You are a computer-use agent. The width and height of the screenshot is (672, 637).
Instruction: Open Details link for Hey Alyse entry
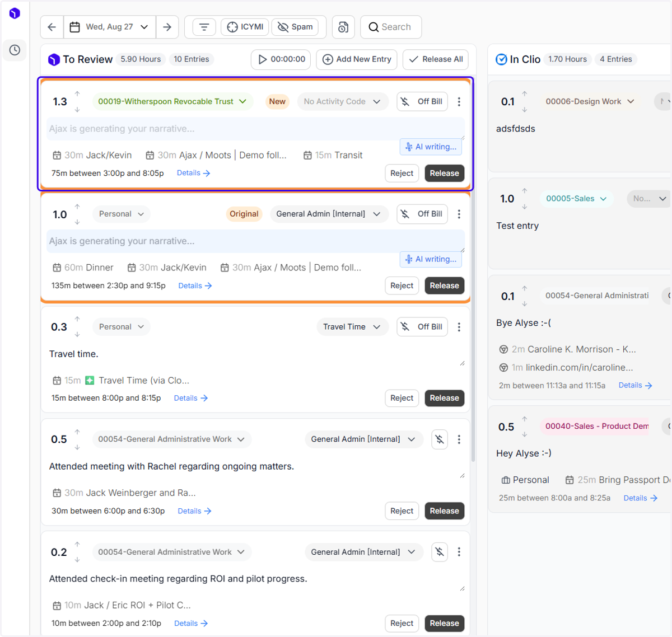pyautogui.click(x=641, y=498)
